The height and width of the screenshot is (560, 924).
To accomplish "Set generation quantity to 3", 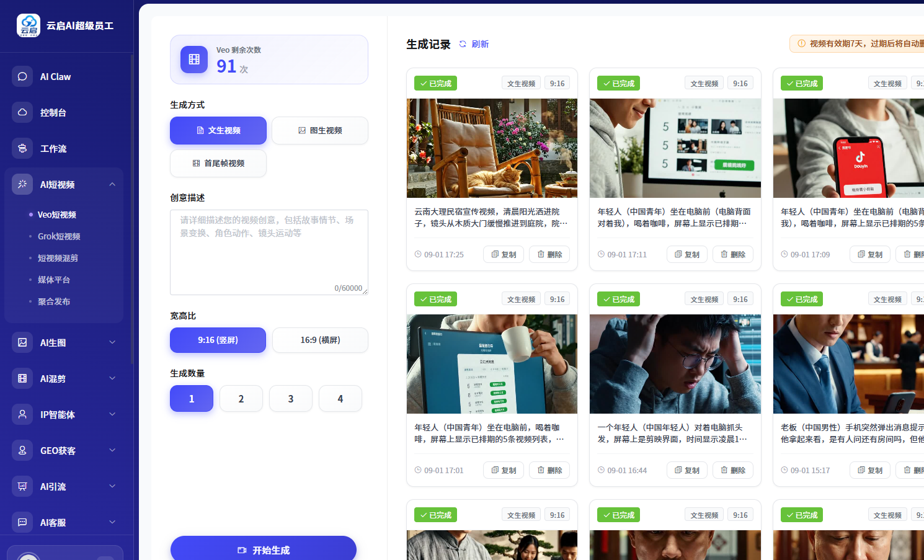I will 291,398.
